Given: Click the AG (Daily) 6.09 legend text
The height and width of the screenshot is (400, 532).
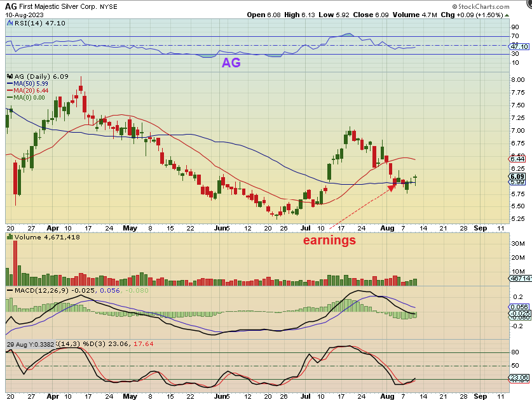Looking at the screenshot, I should 41,77.
